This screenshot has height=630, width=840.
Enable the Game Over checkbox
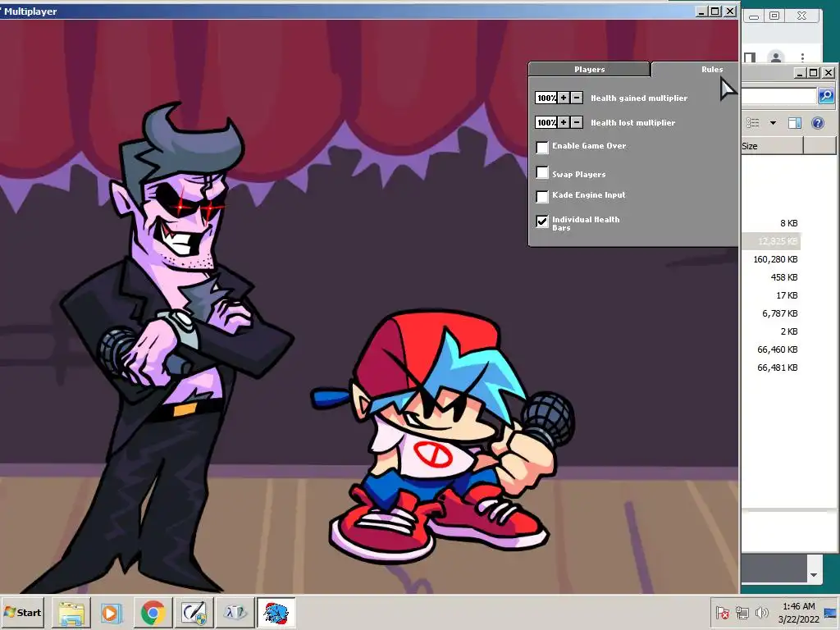542,147
